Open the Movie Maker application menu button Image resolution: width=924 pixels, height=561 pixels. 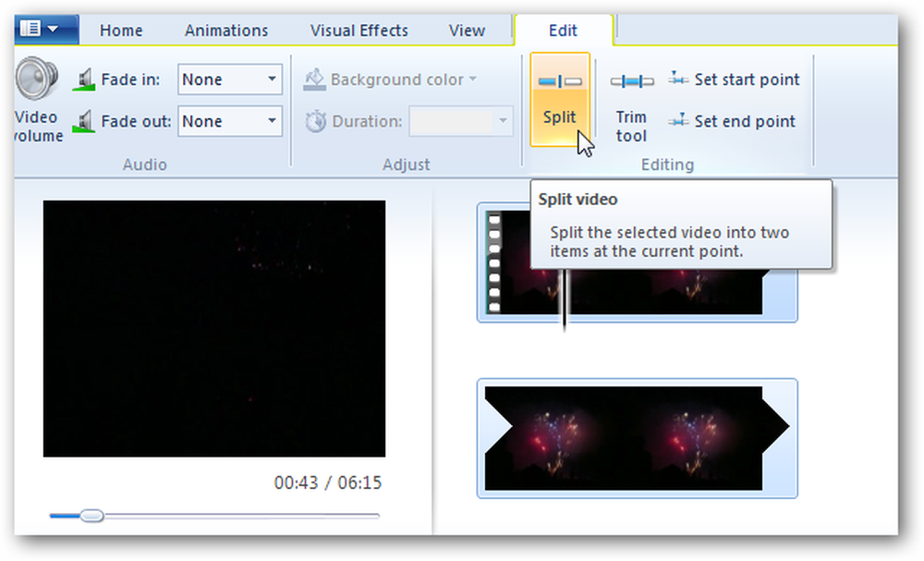point(46,29)
